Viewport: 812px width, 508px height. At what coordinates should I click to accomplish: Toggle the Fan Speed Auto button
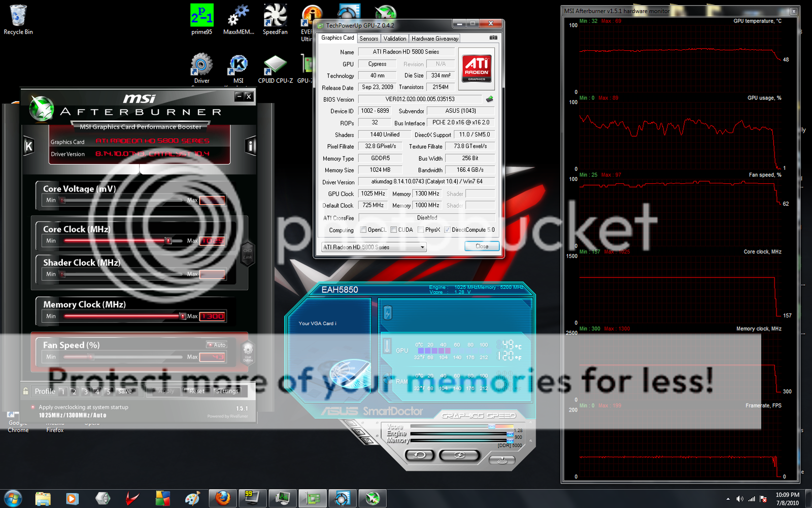[217, 345]
